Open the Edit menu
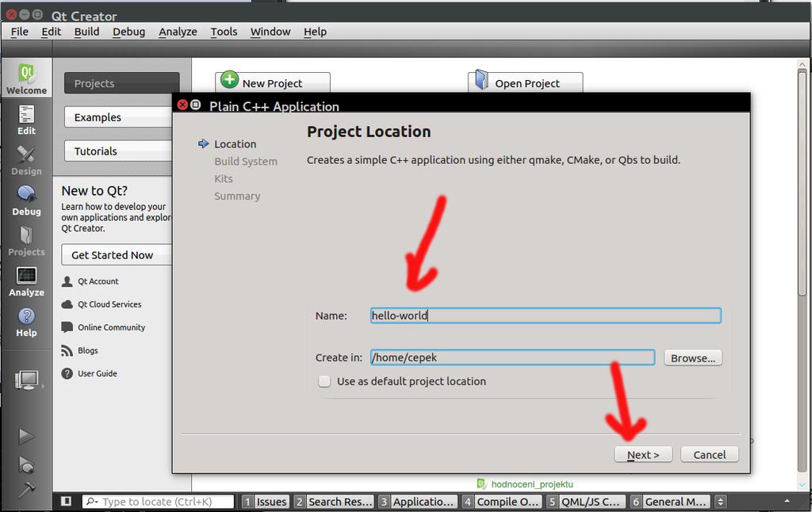Viewport: 812px width, 512px height. point(52,32)
